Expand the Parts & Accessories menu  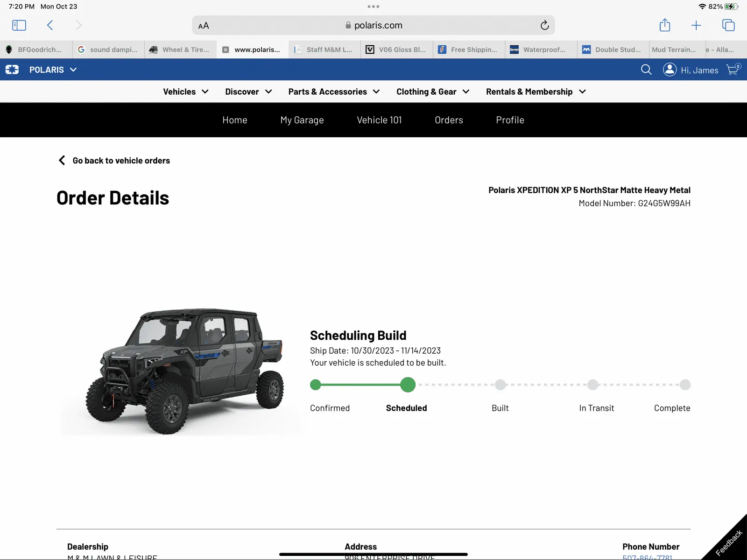pyautogui.click(x=334, y=91)
